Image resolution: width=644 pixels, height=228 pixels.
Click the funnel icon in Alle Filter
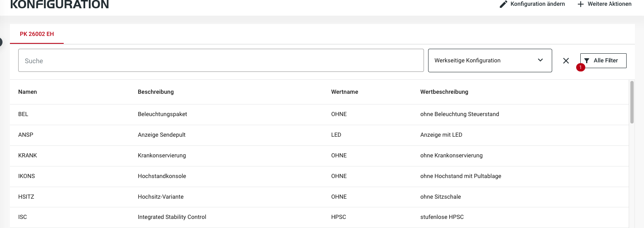[x=587, y=61]
